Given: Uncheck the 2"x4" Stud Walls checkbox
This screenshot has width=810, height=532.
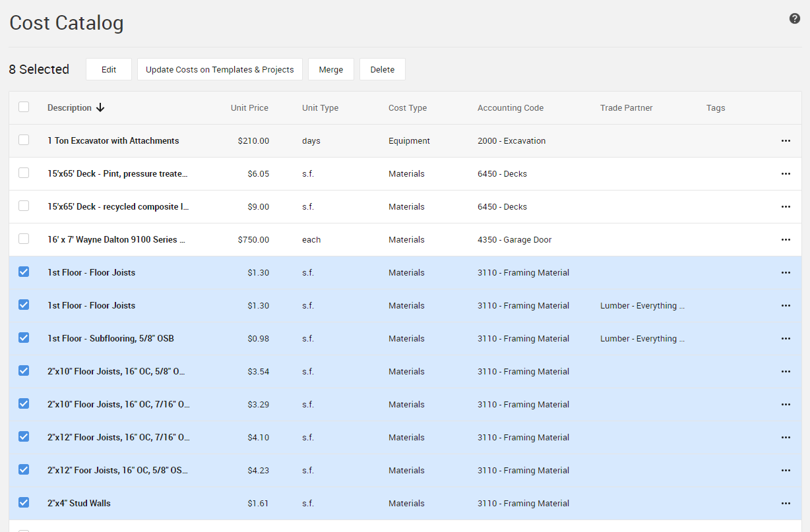Looking at the screenshot, I should click(24, 502).
